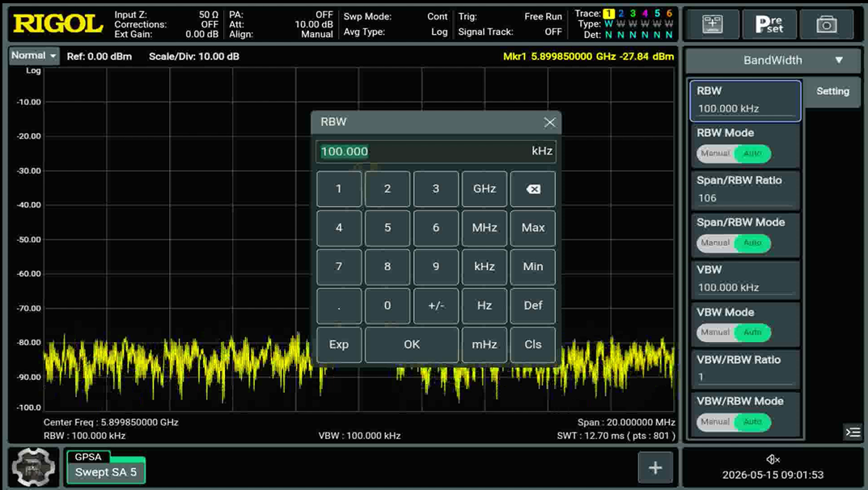Expand the Normal trace mode dropdown

pos(34,56)
